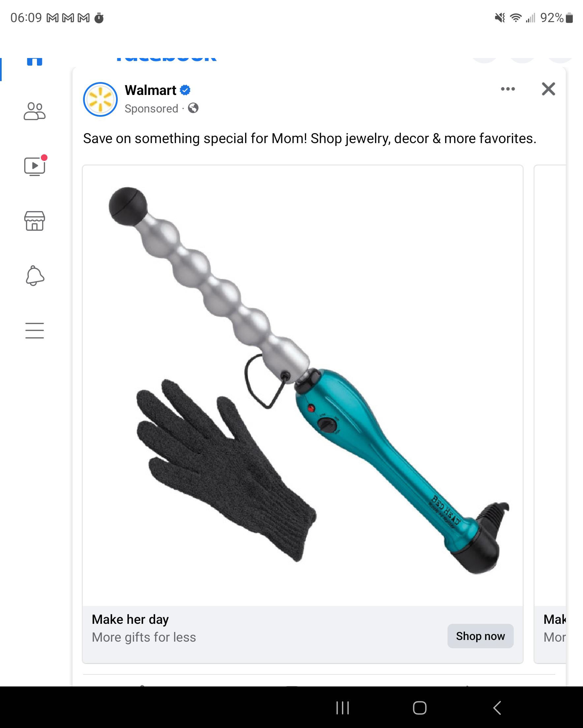This screenshot has width=583, height=728.
Task: Open the Walmart profile picture
Action: click(100, 99)
